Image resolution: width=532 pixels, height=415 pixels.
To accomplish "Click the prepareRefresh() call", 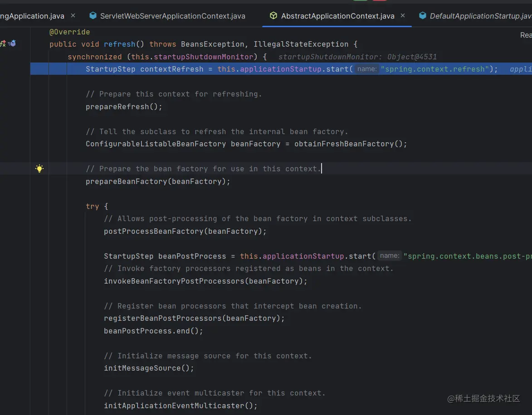I will click(x=124, y=107).
